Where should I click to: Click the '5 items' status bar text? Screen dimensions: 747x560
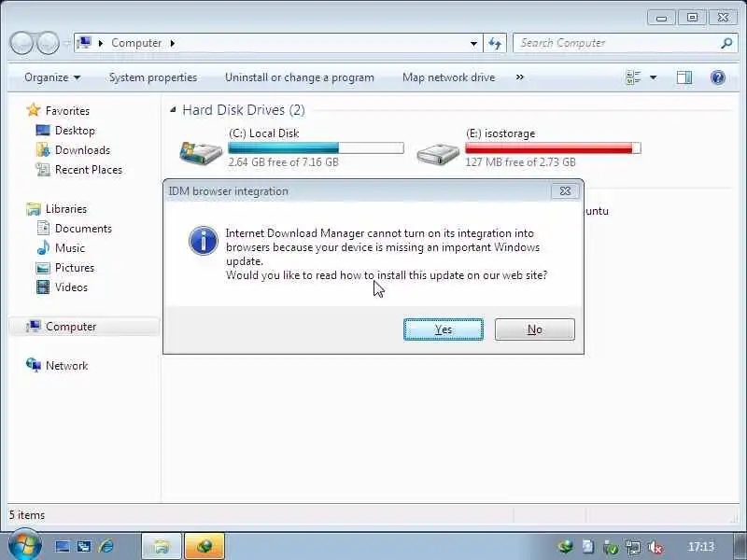(x=27, y=515)
